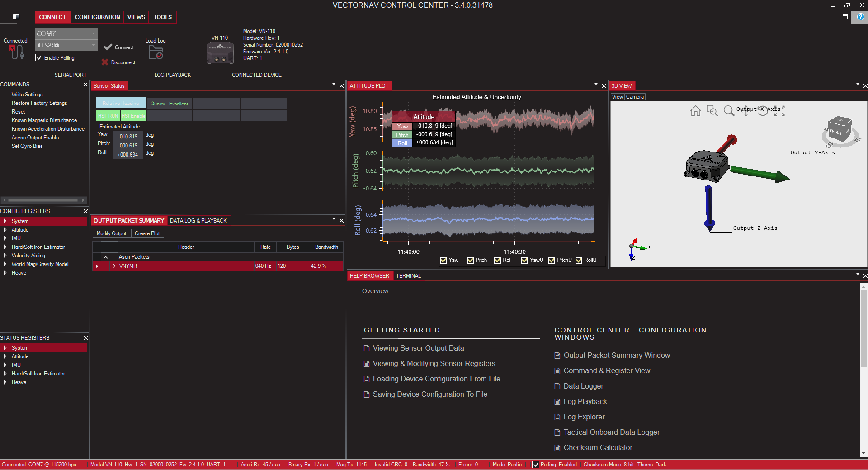Image resolution: width=868 pixels, height=470 pixels.
Task: Click the fit-to-extents icon in 3D View
Action: pos(779,111)
